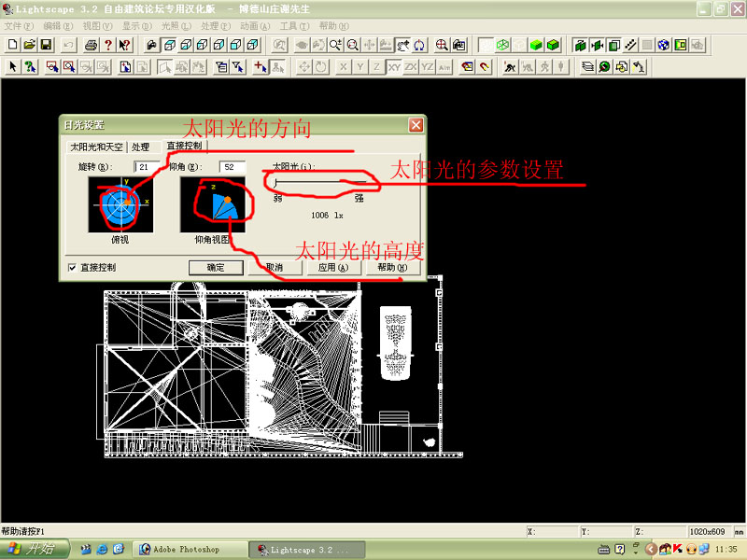Open the magnet snap tool

tap(485, 67)
